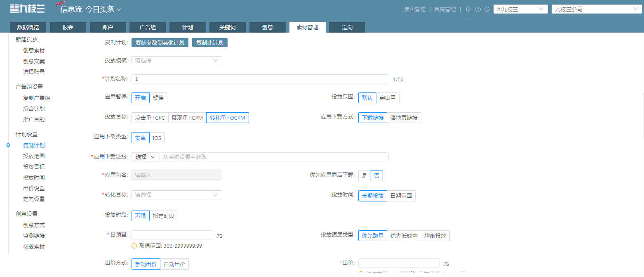
Task: Click the 日预算 input field
Action: pyautogui.click(x=172, y=235)
